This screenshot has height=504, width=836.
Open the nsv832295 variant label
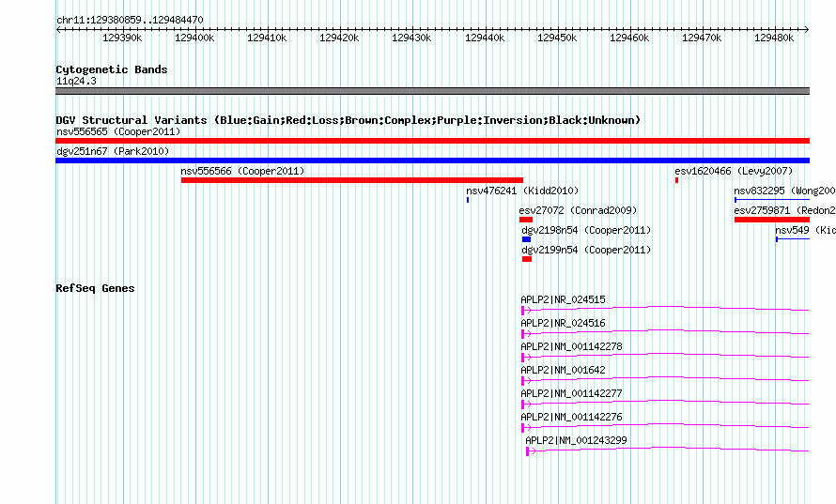tap(784, 191)
